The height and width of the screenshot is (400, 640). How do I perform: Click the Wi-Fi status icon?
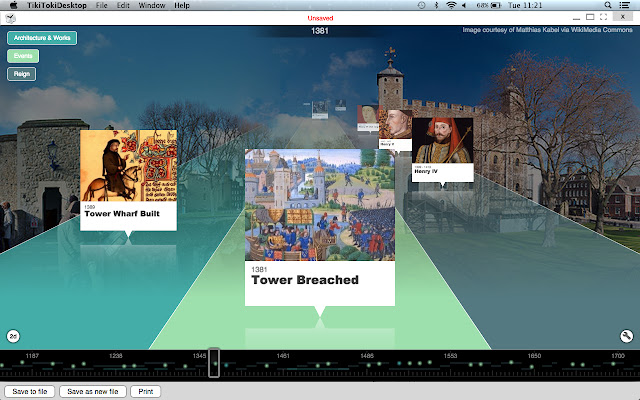449,6
